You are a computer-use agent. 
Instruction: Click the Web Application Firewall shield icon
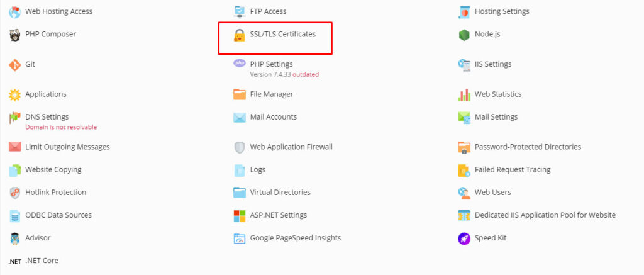(x=240, y=147)
